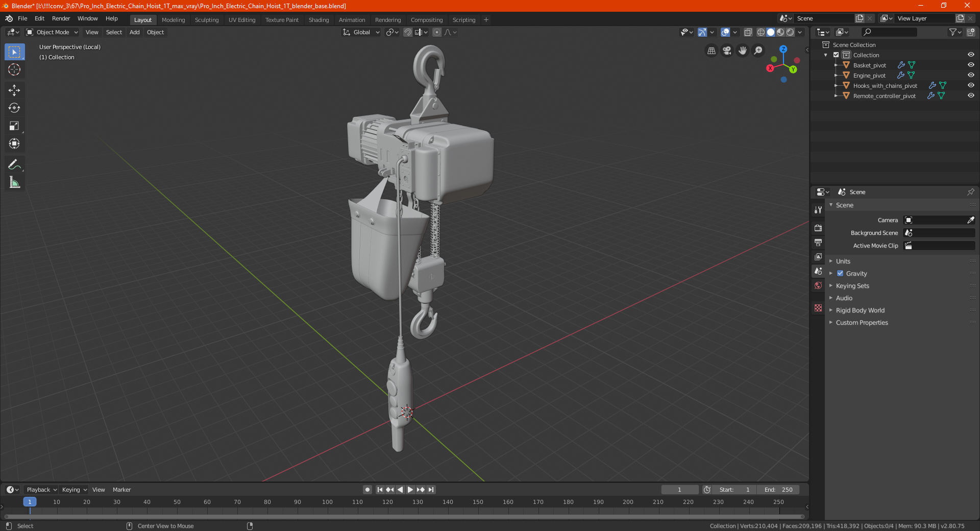
Task: Toggle camera view icon in viewport
Action: (x=727, y=51)
